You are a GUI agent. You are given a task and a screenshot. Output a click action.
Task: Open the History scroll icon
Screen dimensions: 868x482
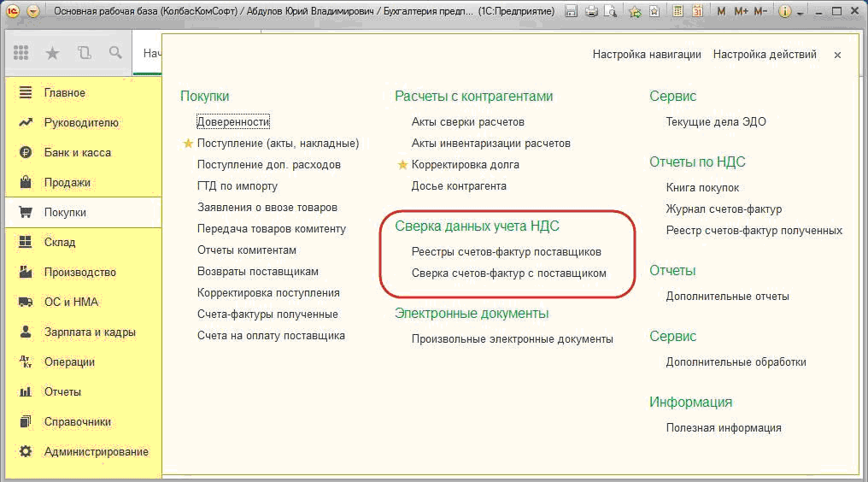(84, 53)
